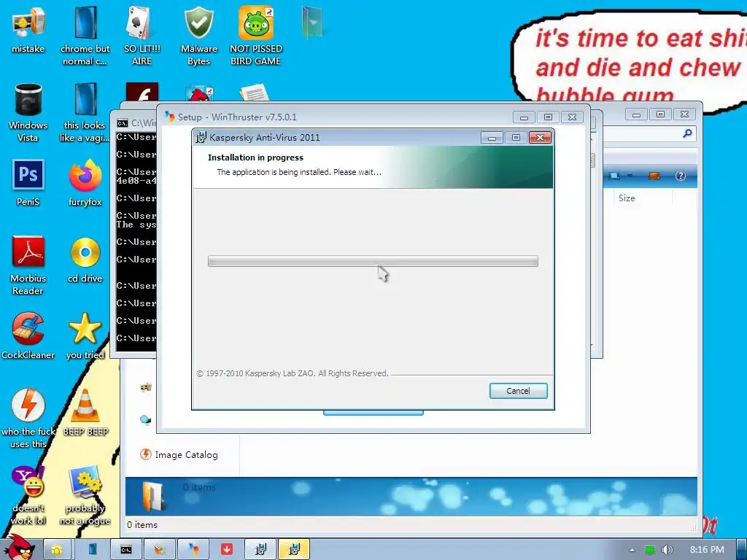The image size is (747, 560).
Task: Launch the 'BEEP BEEP' VLC cone icon
Action: (x=85, y=413)
